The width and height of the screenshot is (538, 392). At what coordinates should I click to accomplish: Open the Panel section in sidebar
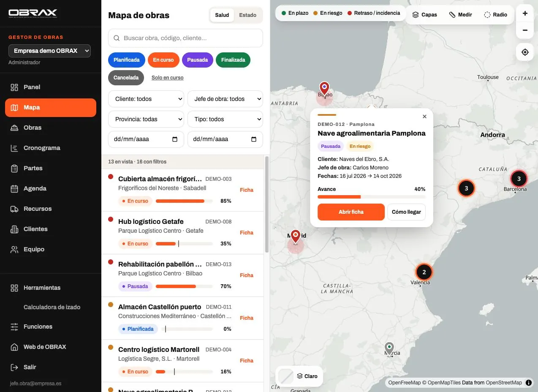click(x=51, y=87)
